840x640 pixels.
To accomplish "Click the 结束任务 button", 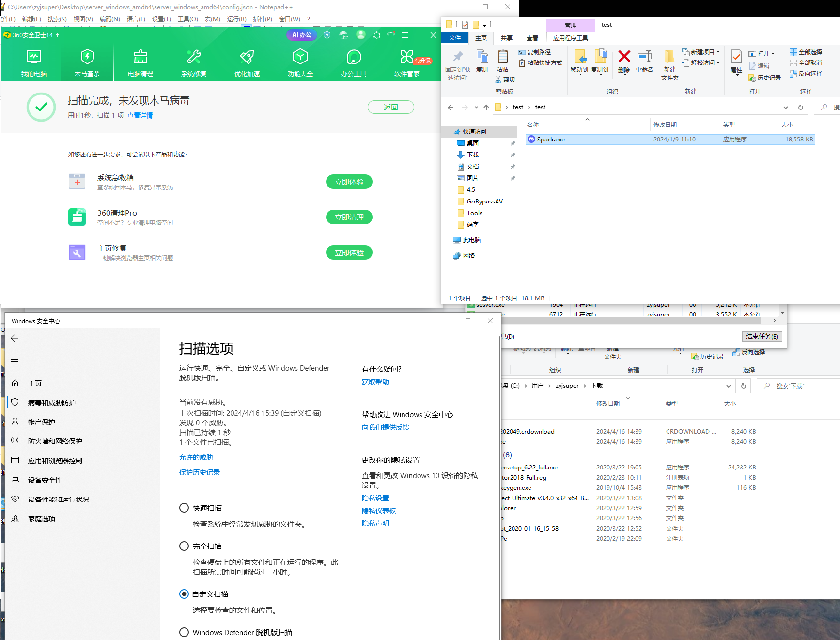I will click(762, 336).
